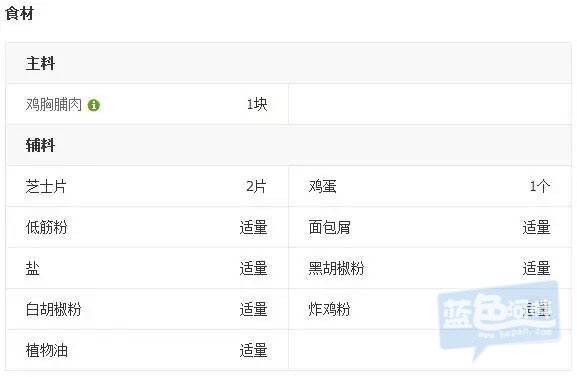Screen dimensions: 577x377
Task: Click the 辅料 section header
Action: tap(40, 145)
